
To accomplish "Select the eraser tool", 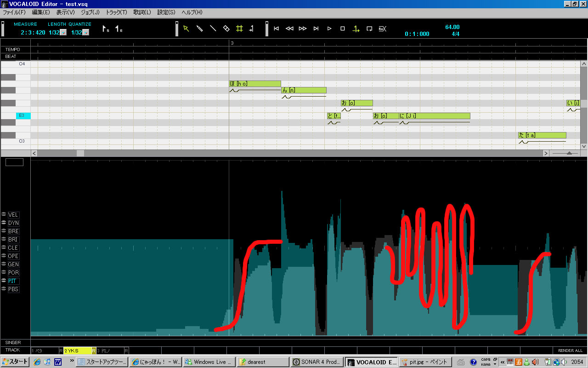I will click(x=226, y=29).
